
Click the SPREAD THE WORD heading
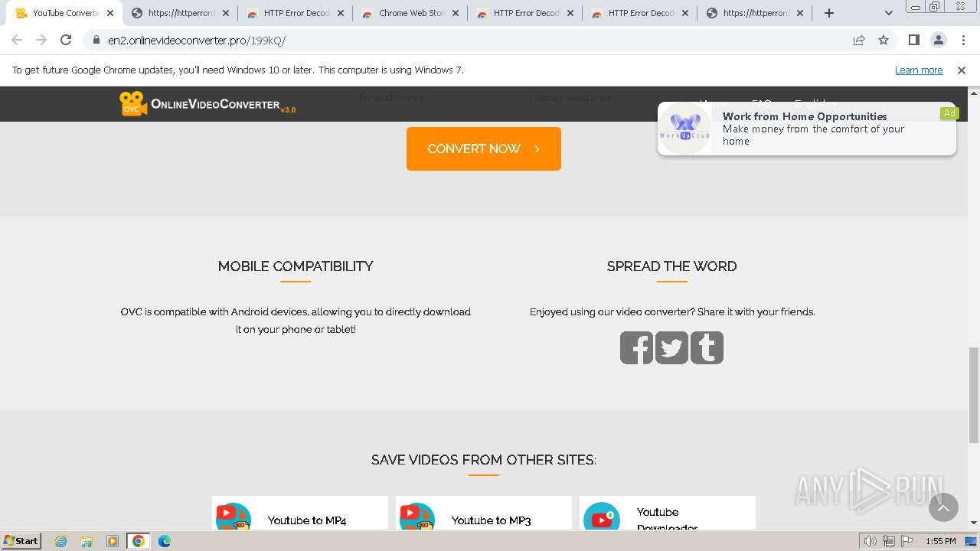click(x=672, y=266)
